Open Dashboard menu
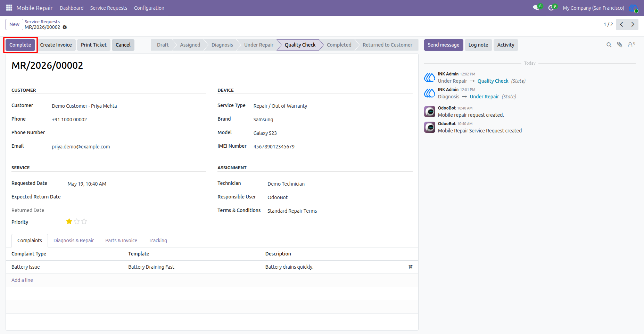 (x=72, y=8)
